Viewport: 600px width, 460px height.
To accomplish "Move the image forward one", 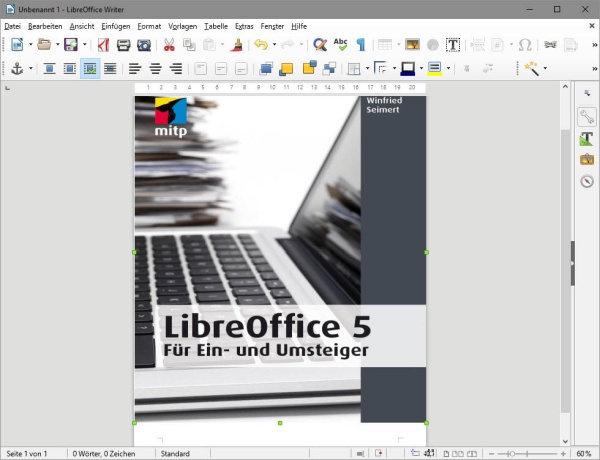I will coord(286,69).
